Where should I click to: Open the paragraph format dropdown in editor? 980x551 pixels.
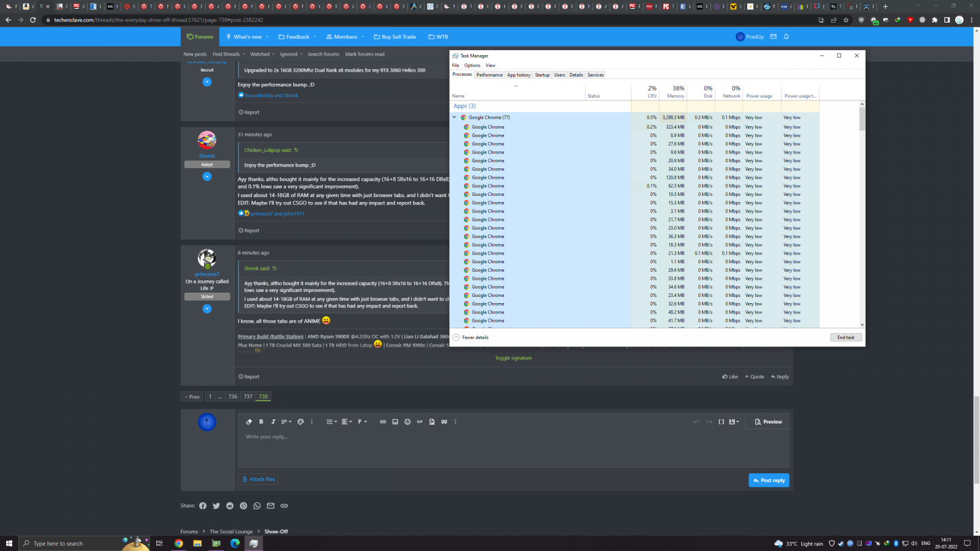tap(362, 422)
